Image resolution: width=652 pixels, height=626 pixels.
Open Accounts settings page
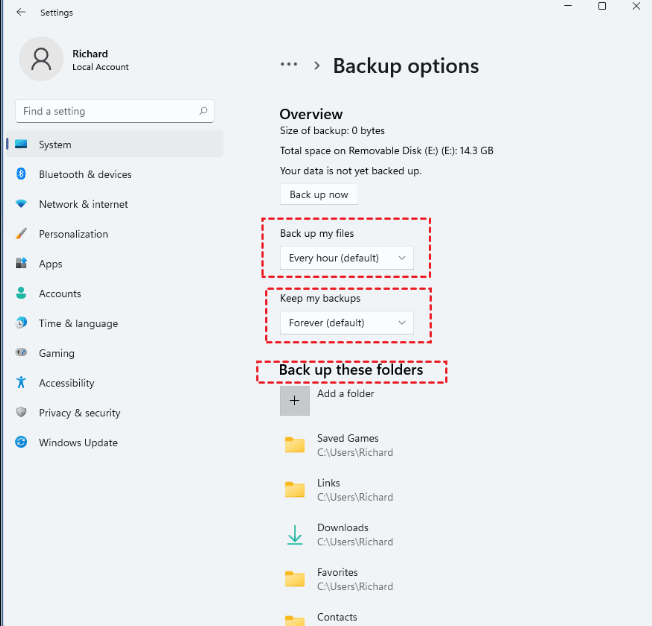point(115,294)
